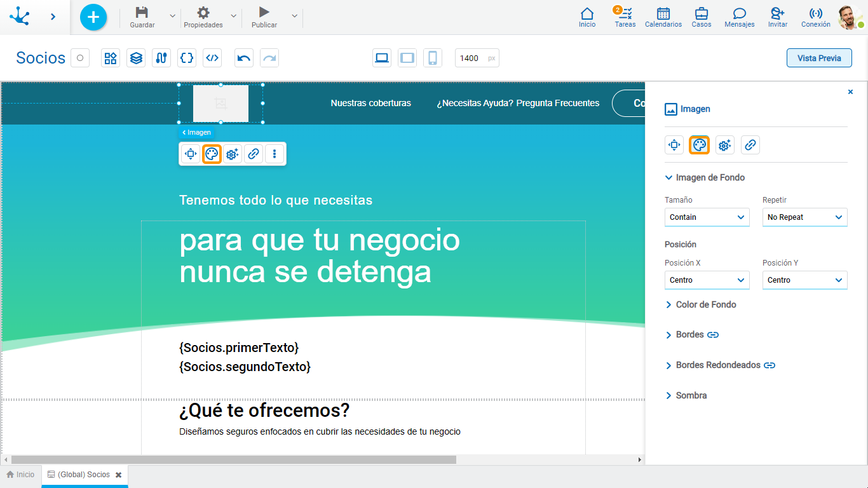
Task: Switch to mobile phone view
Action: pyautogui.click(x=433, y=58)
